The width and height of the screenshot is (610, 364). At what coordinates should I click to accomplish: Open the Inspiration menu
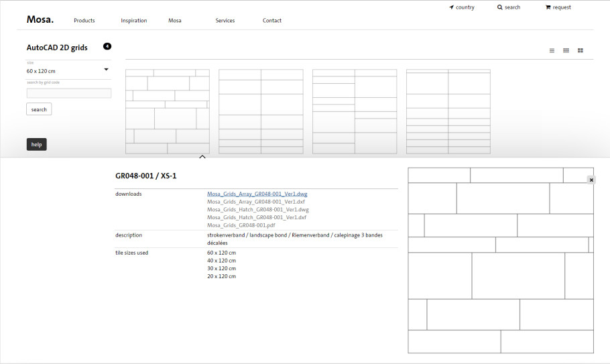click(x=134, y=21)
